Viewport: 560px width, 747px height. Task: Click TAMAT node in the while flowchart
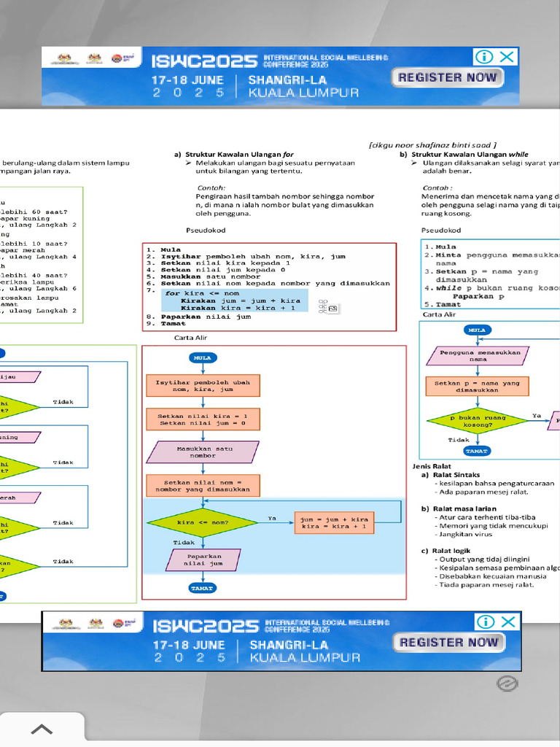tap(477, 451)
